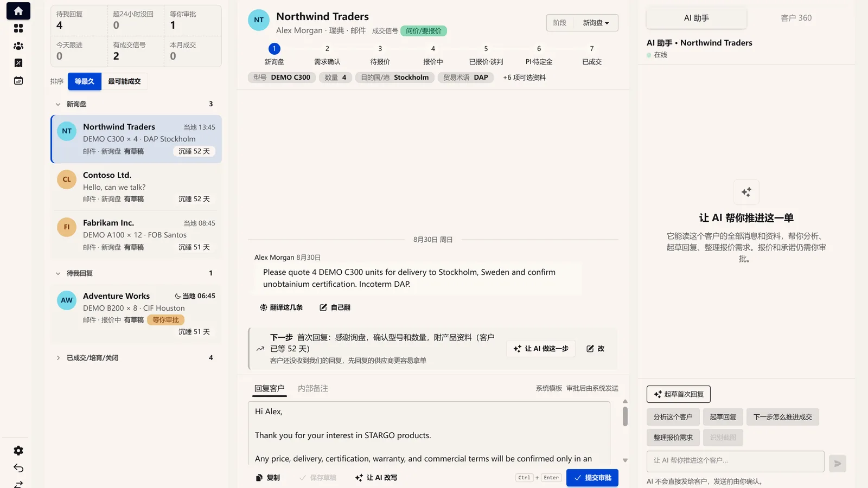Click the NT avatar in the conversation header
Viewport: 868px width, 488px height.
(x=259, y=20)
